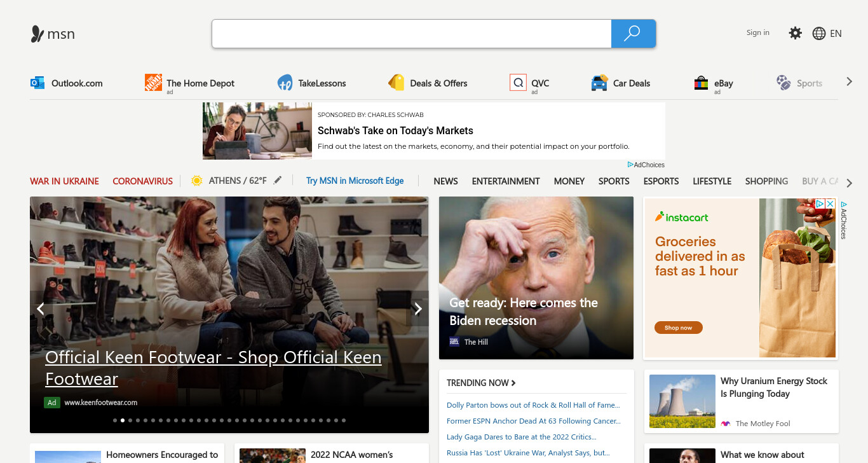Open Schwab's Take on Today's Markets
This screenshot has width=868, height=463.
pos(395,130)
